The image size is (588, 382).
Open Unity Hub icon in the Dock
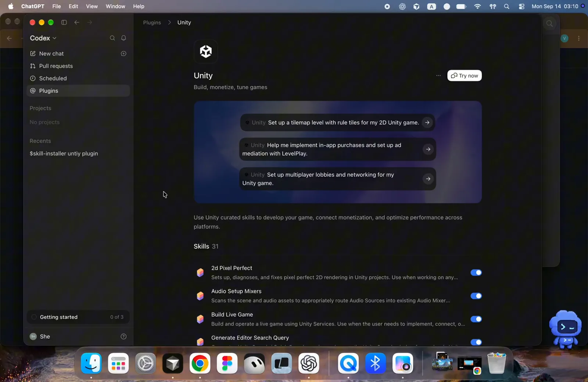173,364
